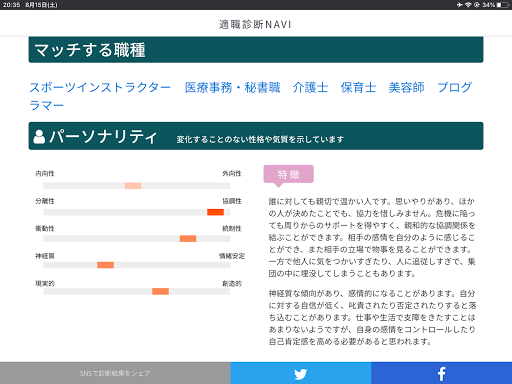
Task: Click the 特徴 speech-bubble label
Action: 289,174
